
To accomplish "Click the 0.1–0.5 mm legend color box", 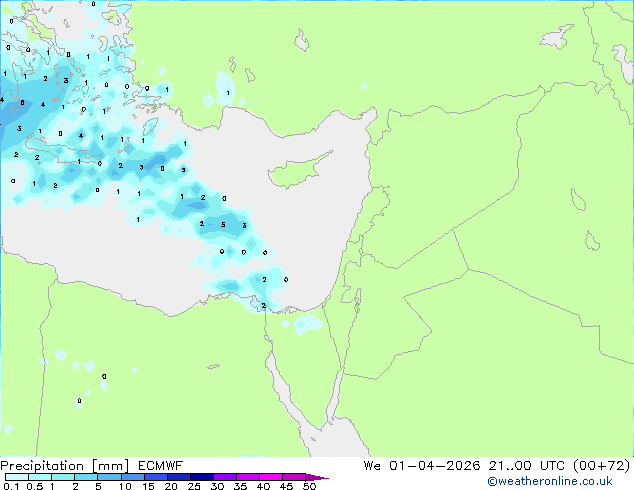I will point(17,477).
